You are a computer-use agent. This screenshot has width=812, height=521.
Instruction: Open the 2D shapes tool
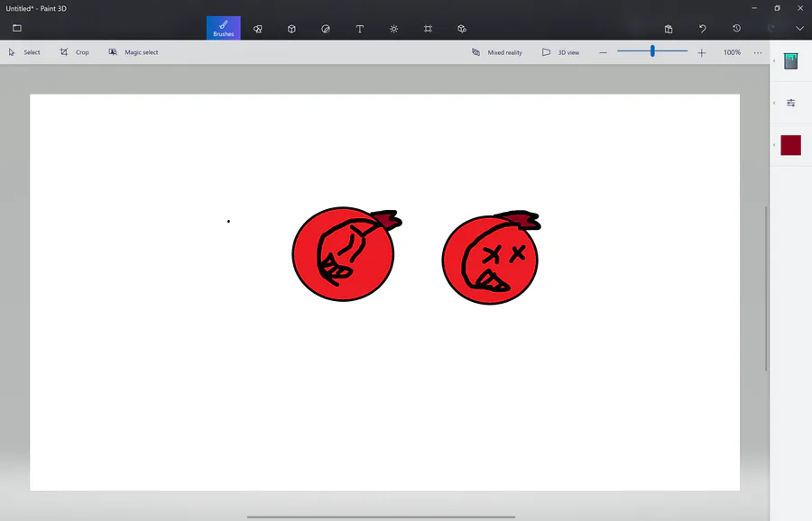click(x=257, y=29)
